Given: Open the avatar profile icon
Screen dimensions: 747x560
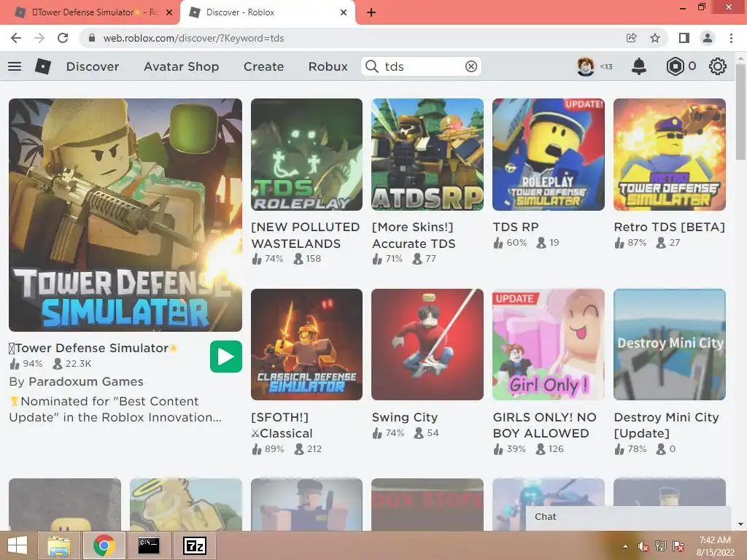Looking at the screenshot, I should (x=586, y=66).
